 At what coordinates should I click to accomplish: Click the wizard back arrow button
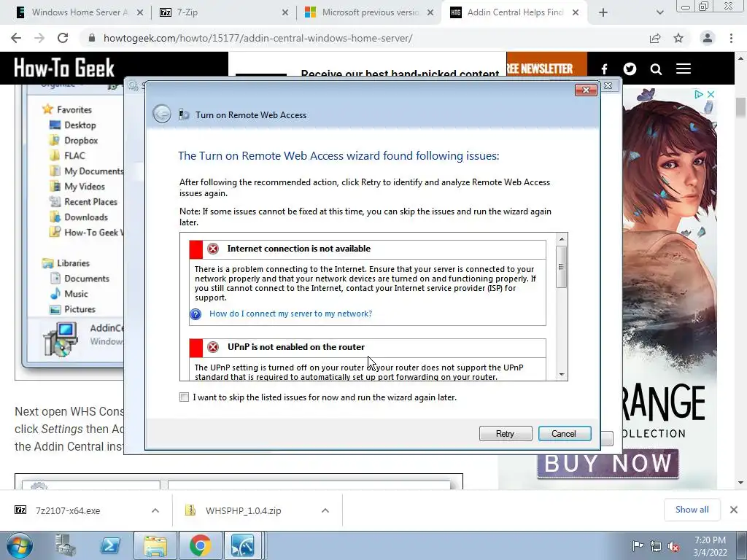point(162,114)
